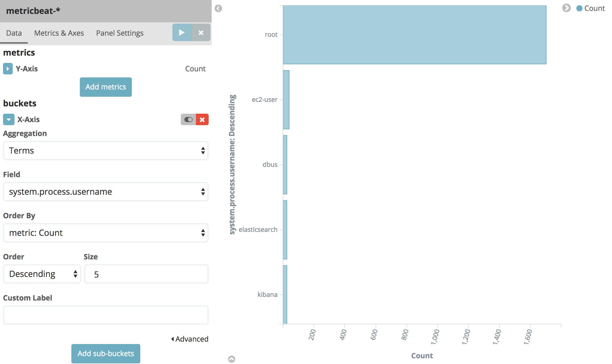The image size is (612, 364).
Task: Click the Add sub-buckets button
Action: point(106,353)
